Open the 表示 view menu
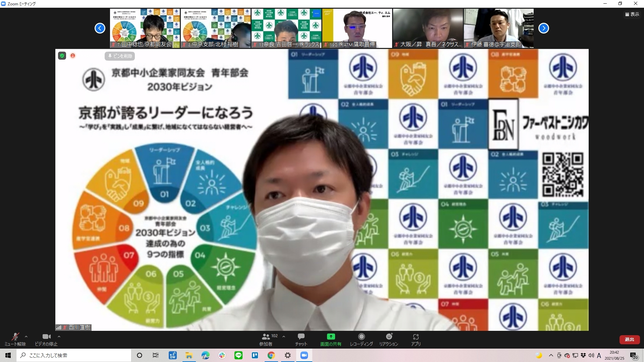The height and width of the screenshot is (362, 644). pyautogui.click(x=632, y=14)
